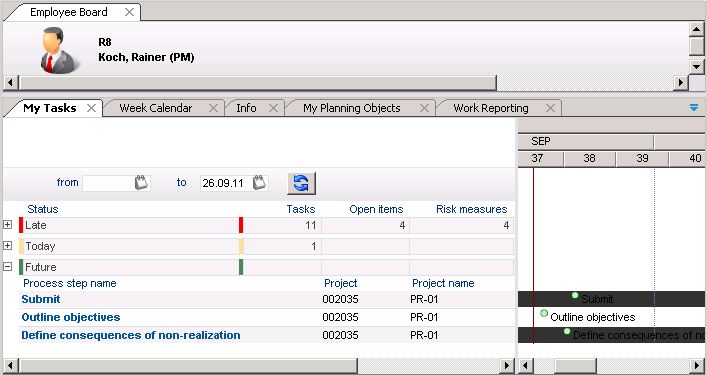The width and height of the screenshot is (707, 375).
Task: Close the My Planning Objects tab
Action: 424,108
